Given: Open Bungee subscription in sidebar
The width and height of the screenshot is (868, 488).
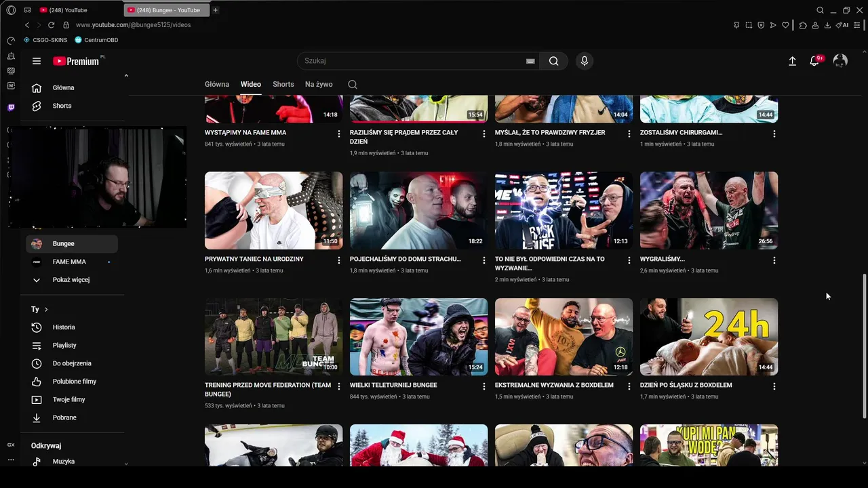Looking at the screenshot, I should click(72, 244).
